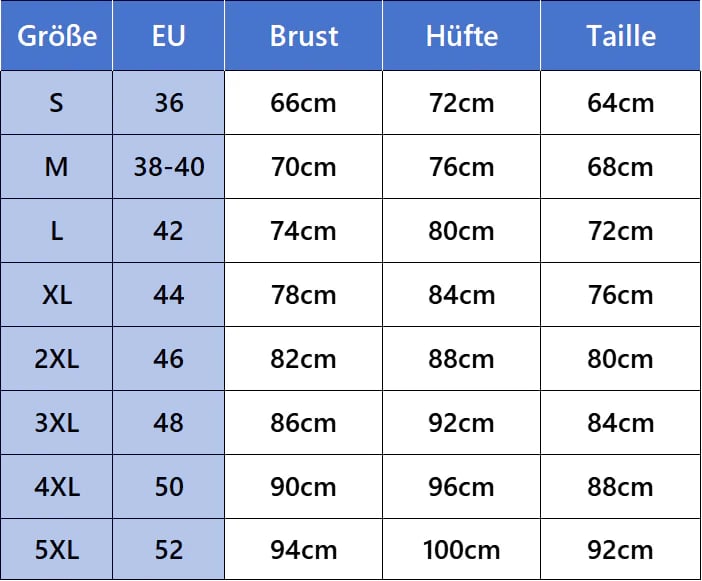Click the 66cm Brust value
The width and height of the screenshot is (702, 581).
[x=304, y=103]
